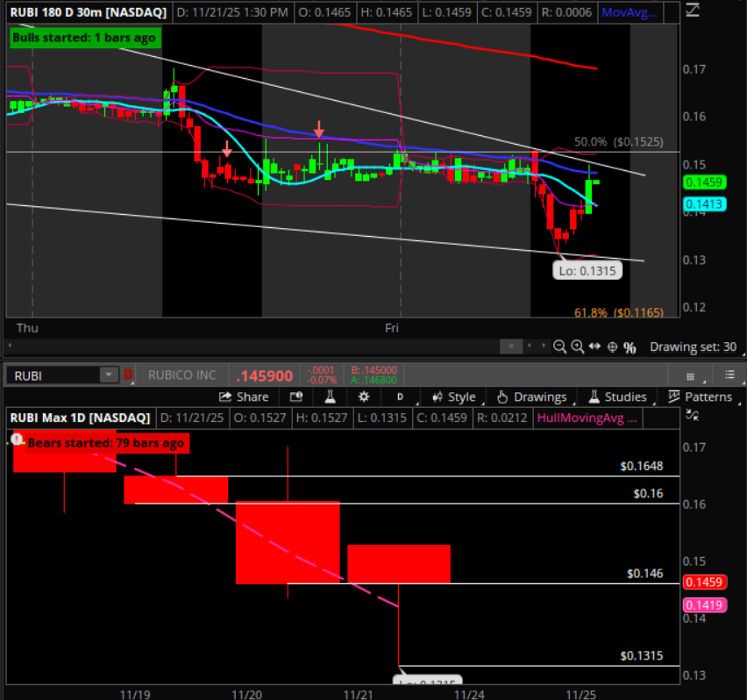The width and height of the screenshot is (747, 700).
Task: Click the 50.0% ($0.1525) Fibonacci label
Action: tap(619, 142)
